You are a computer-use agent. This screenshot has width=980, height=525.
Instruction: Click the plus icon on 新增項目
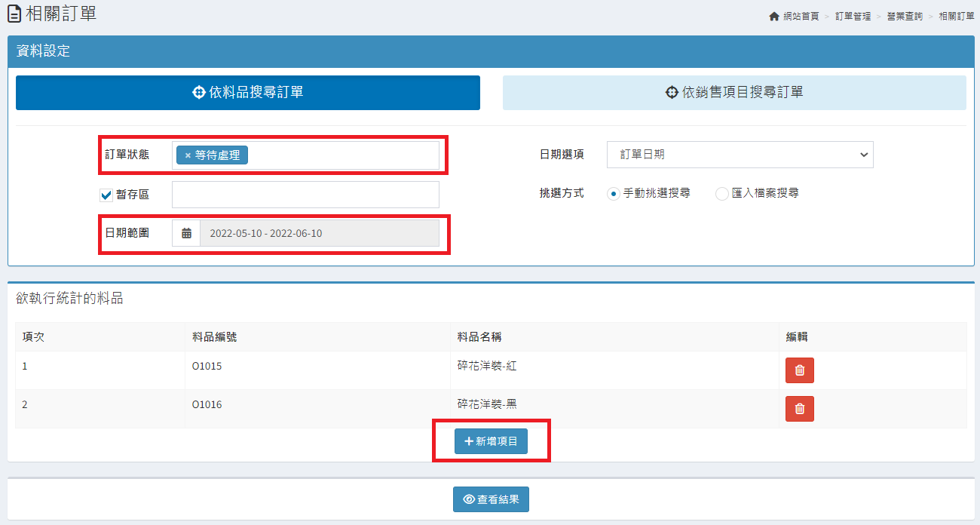point(468,441)
